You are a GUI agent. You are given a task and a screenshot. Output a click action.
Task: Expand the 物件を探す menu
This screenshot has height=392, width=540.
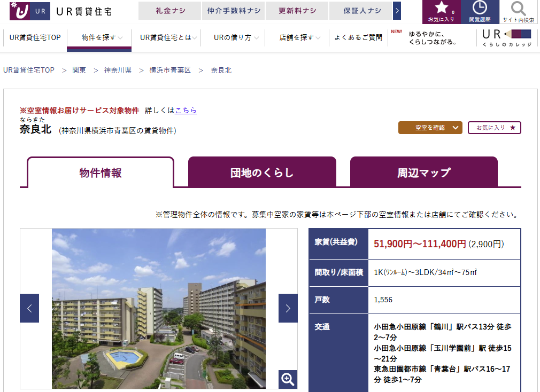tap(99, 37)
